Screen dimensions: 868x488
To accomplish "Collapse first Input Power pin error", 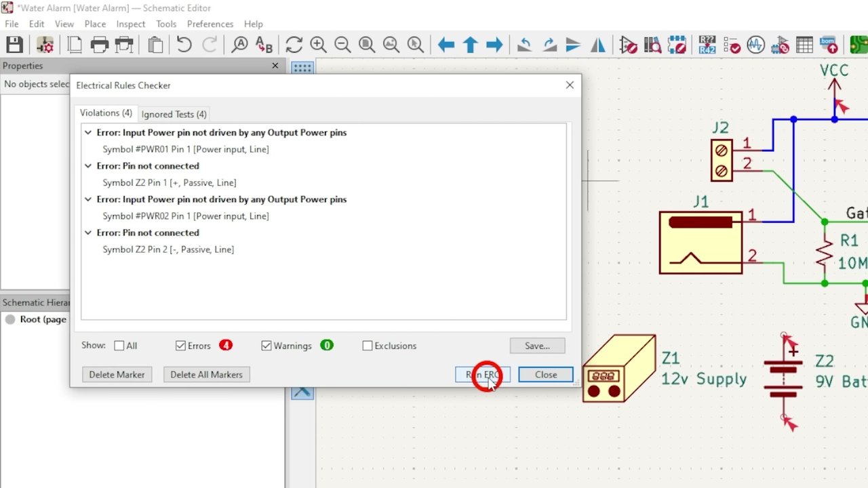I will pos(88,133).
